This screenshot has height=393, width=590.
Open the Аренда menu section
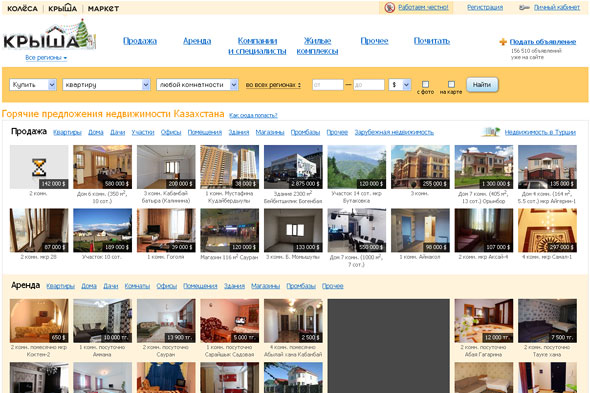point(197,41)
